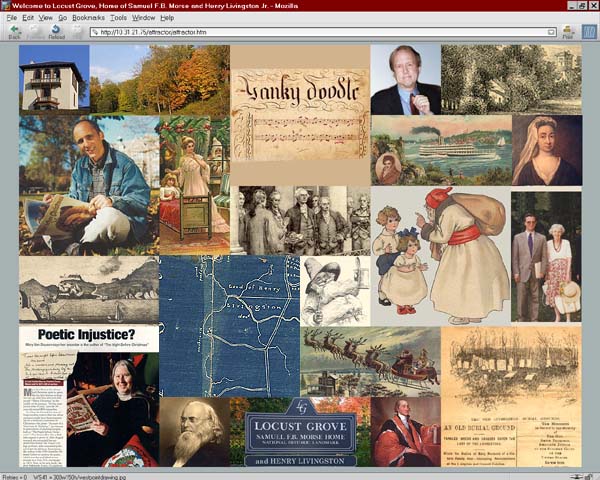Open the Bookmarks menu
This screenshot has height=480, width=600.
[88, 18]
